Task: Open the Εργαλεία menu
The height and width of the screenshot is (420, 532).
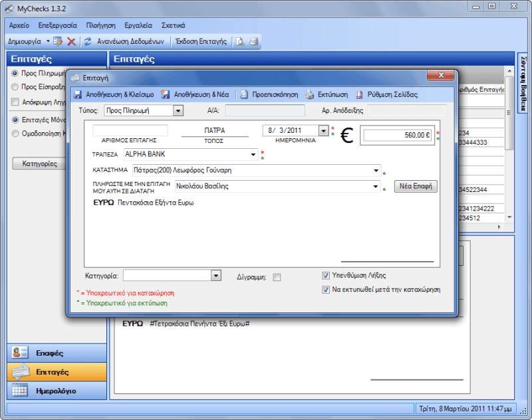Action: click(138, 25)
